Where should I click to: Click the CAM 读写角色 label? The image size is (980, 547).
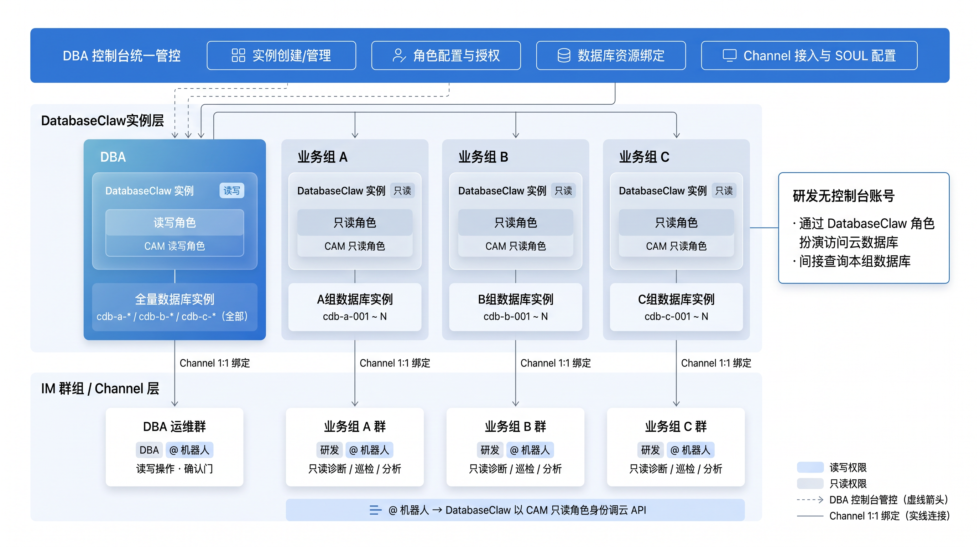(x=174, y=246)
